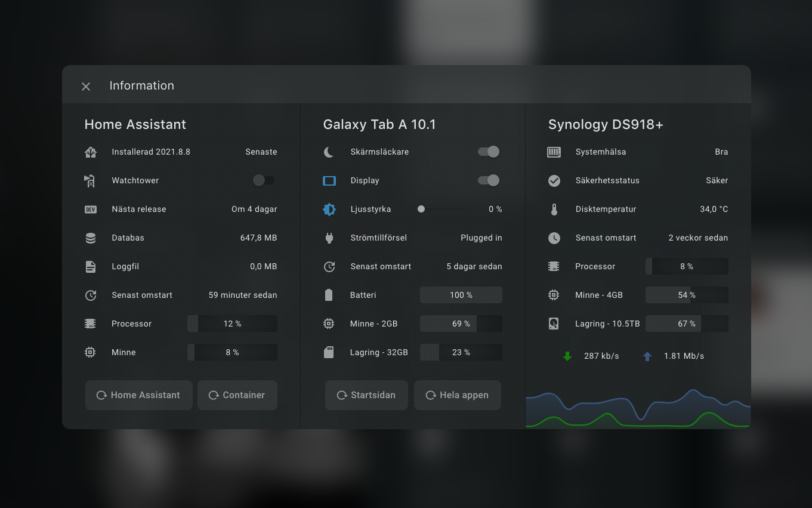
Task: Click the 5 dagar sedan value
Action: pos(474,266)
